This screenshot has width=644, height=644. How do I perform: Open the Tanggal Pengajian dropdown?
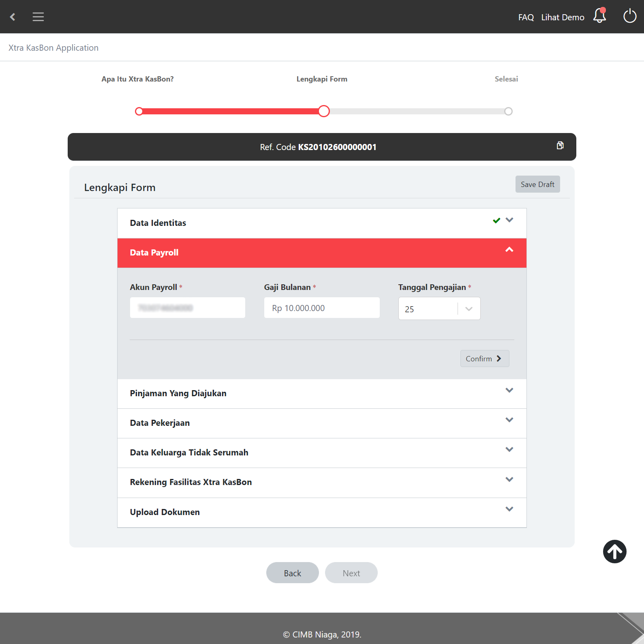(x=469, y=309)
